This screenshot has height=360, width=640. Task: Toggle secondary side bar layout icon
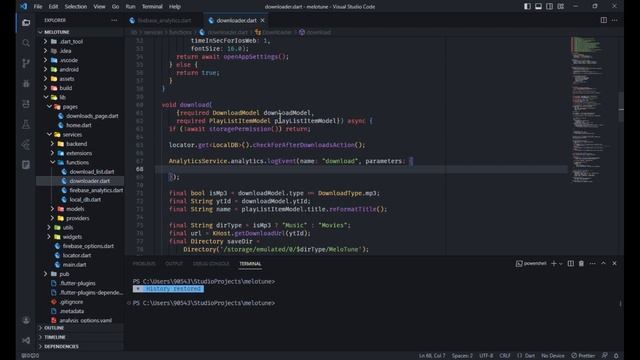click(x=549, y=6)
